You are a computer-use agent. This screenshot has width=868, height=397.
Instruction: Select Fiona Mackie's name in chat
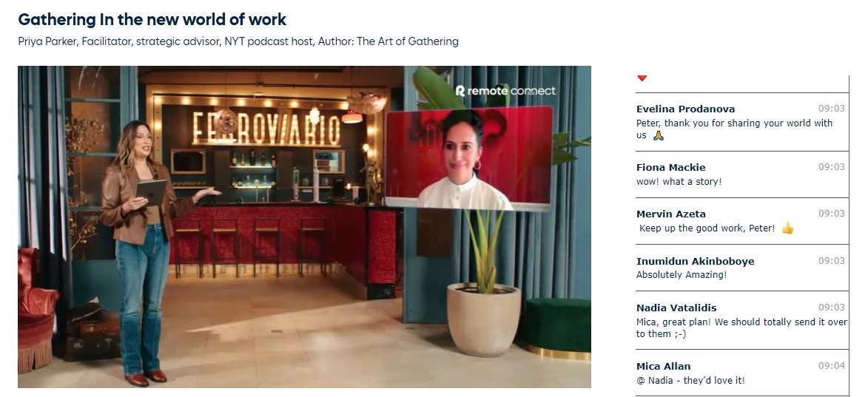(x=671, y=168)
